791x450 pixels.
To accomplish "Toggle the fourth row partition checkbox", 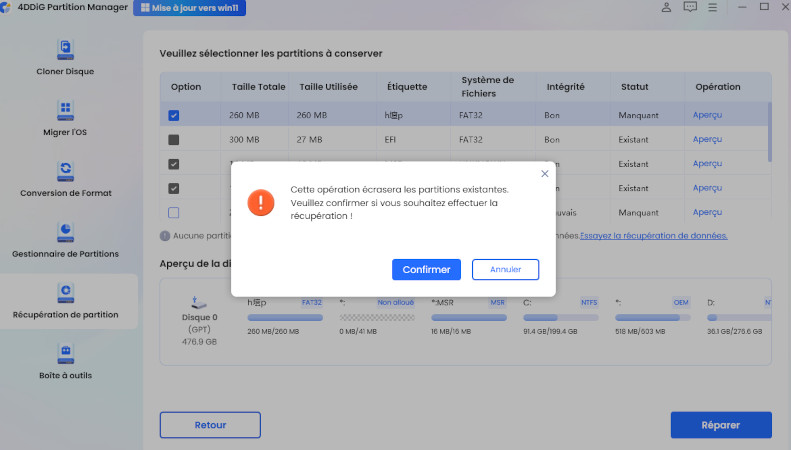I will (x=174, y=188).
